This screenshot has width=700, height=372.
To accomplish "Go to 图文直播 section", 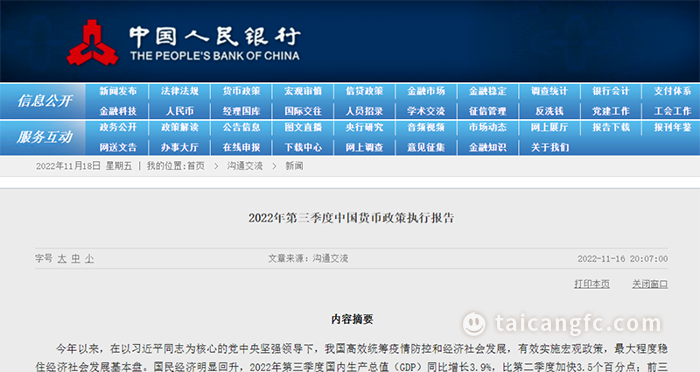I will tap(303, 127).
